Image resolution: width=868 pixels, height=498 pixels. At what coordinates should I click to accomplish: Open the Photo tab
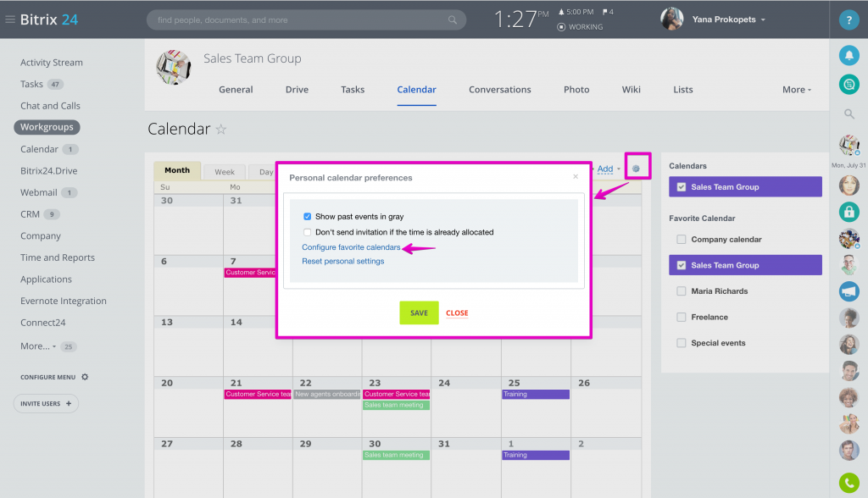click(x=576, y=90)
